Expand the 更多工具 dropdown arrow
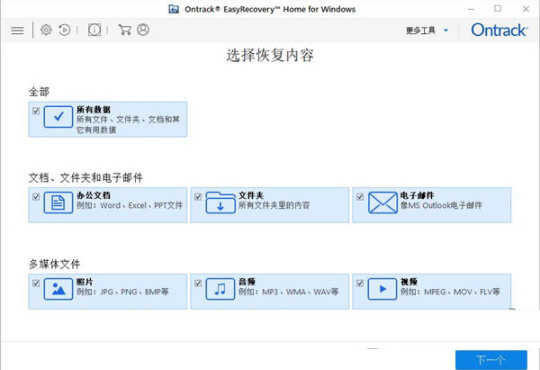The width and height of the screenshot is (540, 370). point(446,30)
